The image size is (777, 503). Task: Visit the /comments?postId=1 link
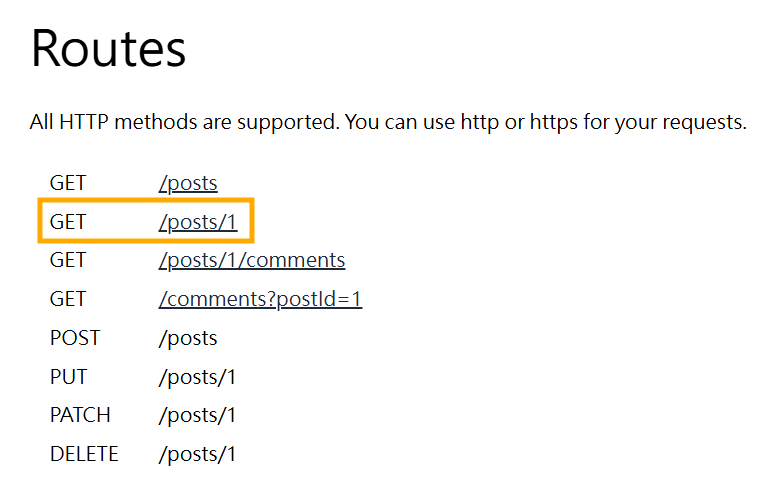coord(260,299)
